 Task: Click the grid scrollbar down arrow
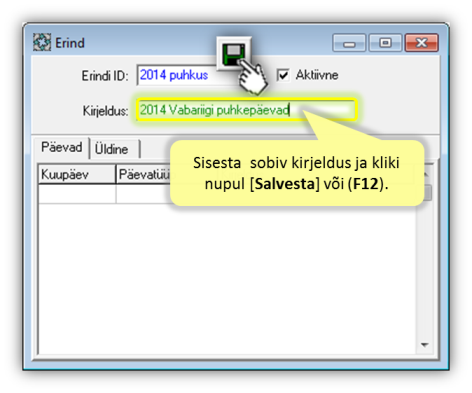[425, 345]
